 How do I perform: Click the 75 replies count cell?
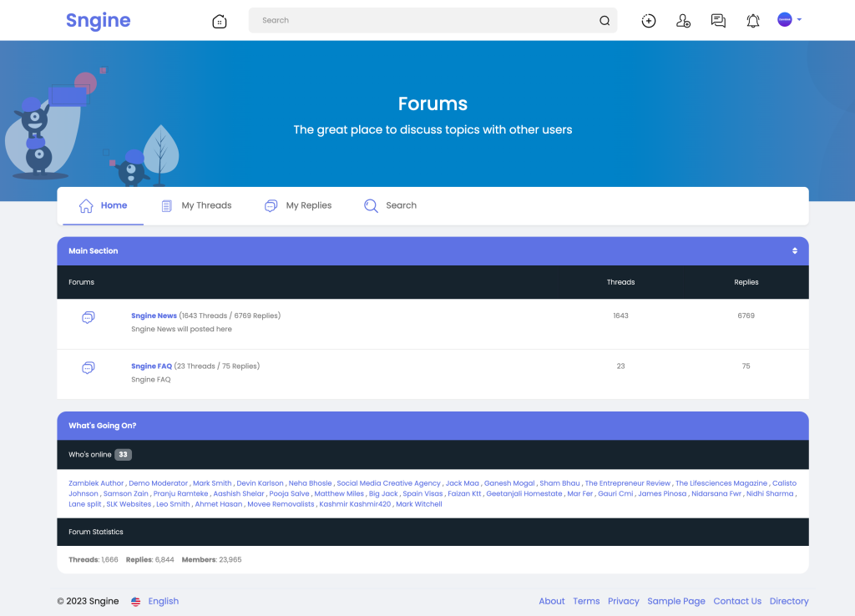pos(746,366)
